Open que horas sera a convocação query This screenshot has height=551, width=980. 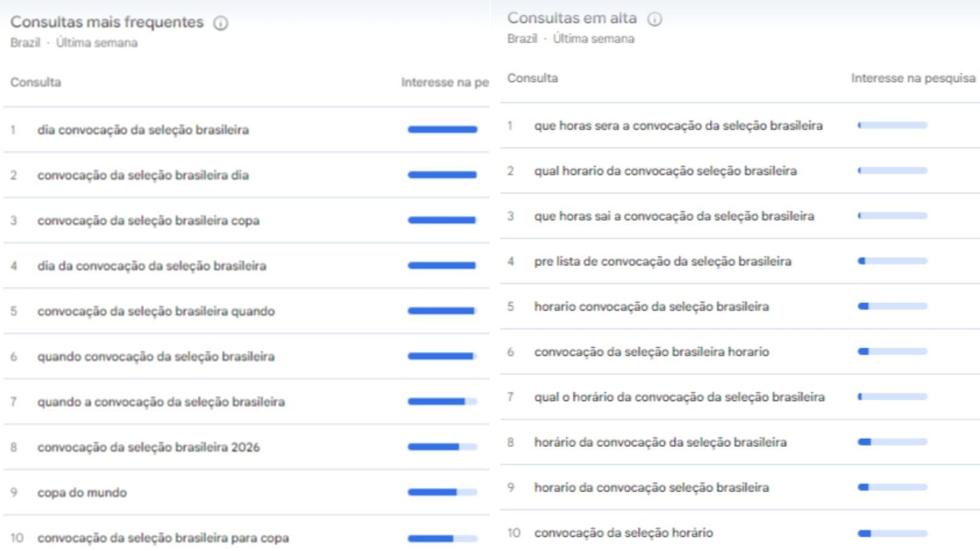pyautogui.click(x=678, y=126)
